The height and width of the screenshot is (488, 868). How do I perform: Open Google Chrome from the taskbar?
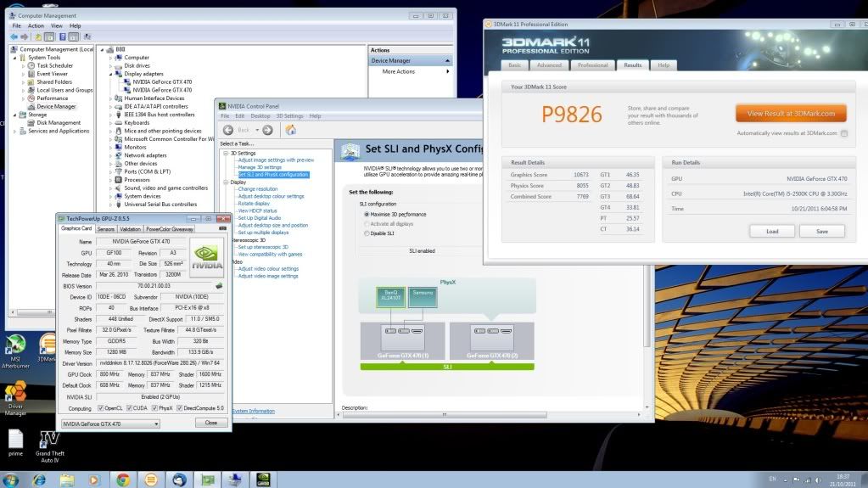coord(123,480)
